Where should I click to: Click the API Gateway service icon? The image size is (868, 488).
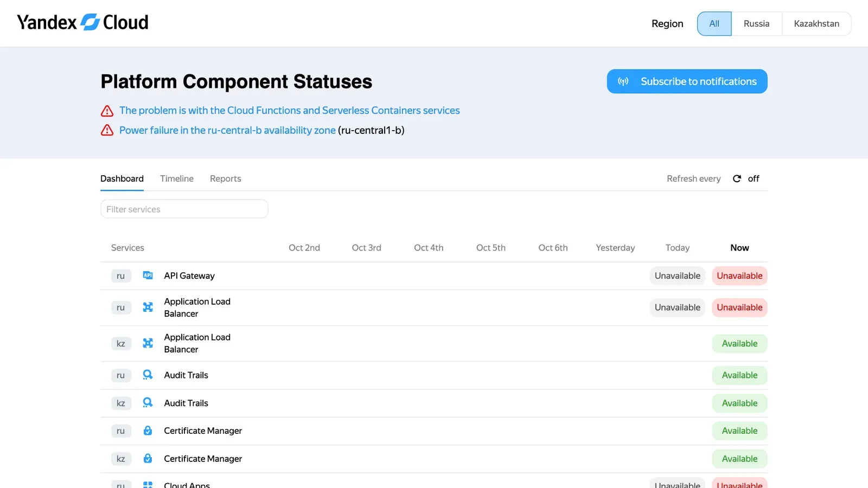(148, 275)
